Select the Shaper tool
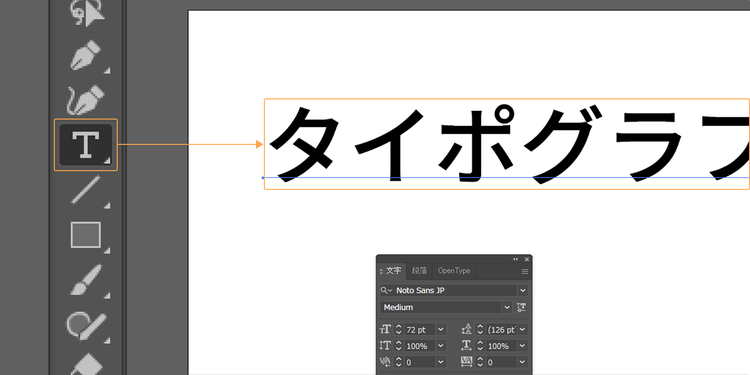 [x=86, y=325]
